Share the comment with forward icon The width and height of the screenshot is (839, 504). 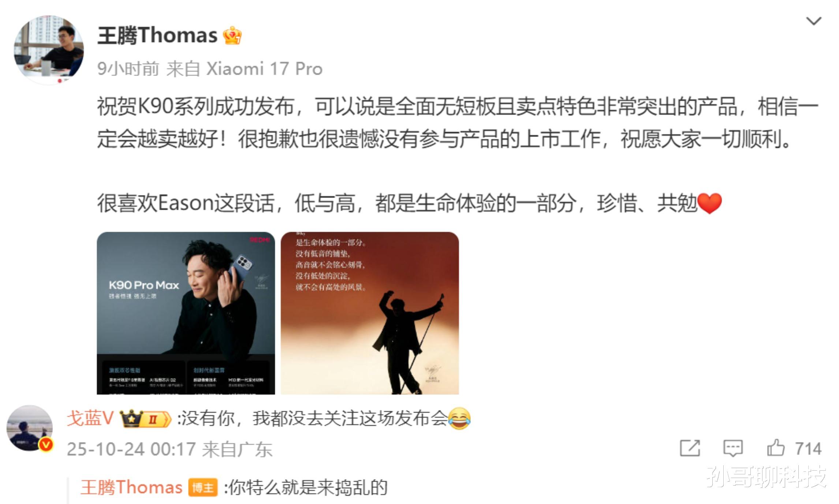[x=690, y=448]
